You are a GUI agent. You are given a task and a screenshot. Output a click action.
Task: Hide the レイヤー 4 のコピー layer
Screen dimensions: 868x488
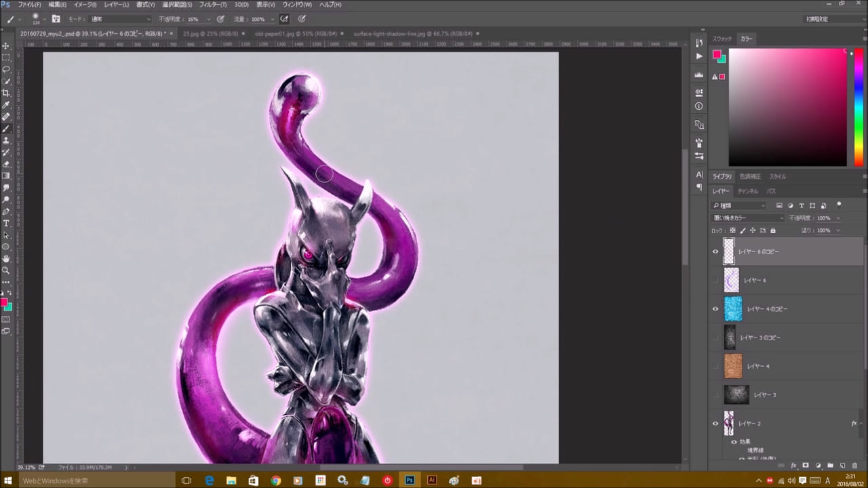coord(715,308)
